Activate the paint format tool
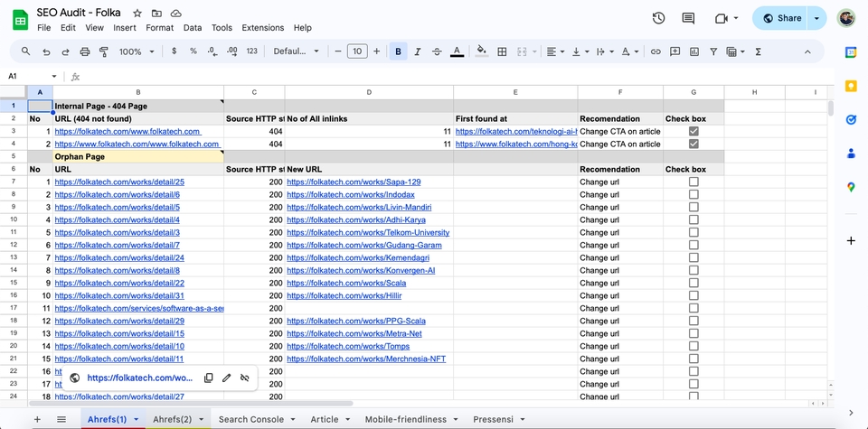The image size is (868, 429). (103, 51)
